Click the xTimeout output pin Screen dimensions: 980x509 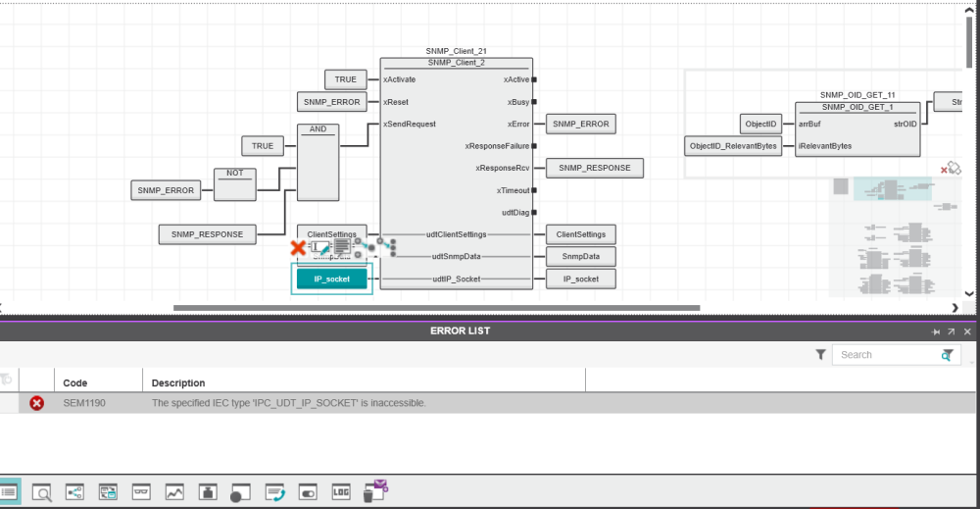click(x=534, y=190)
